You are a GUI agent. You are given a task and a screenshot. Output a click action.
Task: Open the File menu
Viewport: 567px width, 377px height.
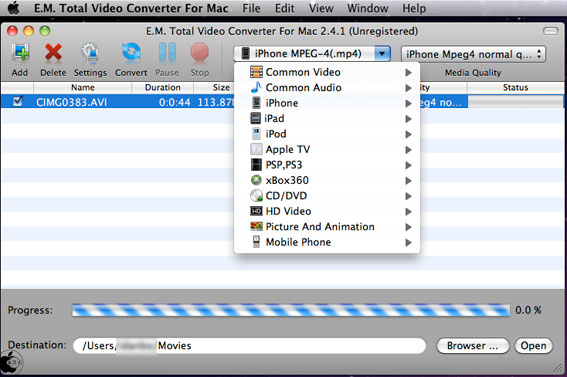coord(251,8)
